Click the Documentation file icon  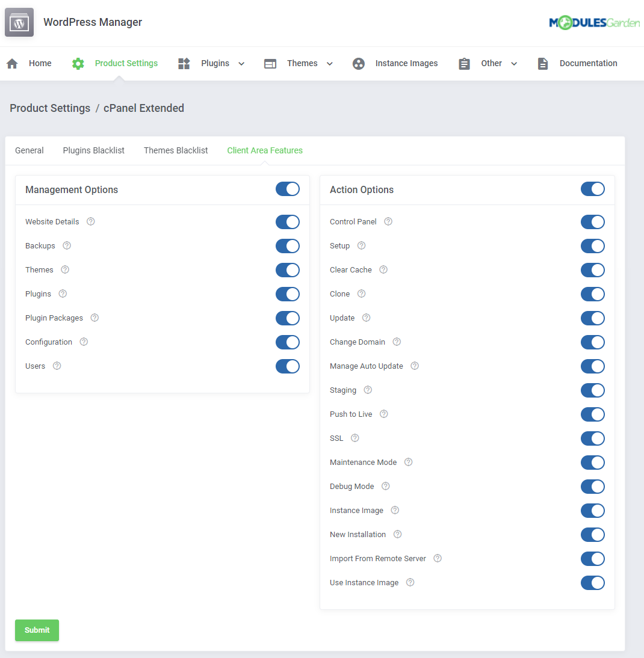coord(542,63)
